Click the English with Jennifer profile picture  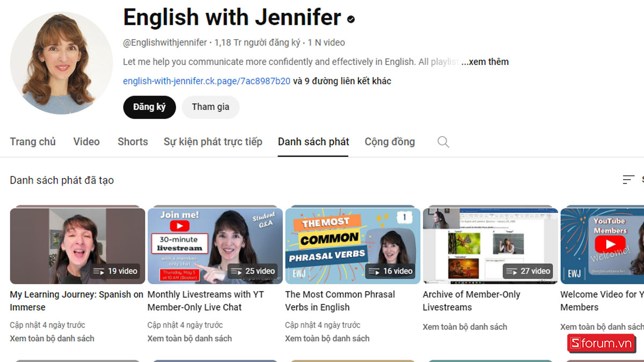pos(62,63)
